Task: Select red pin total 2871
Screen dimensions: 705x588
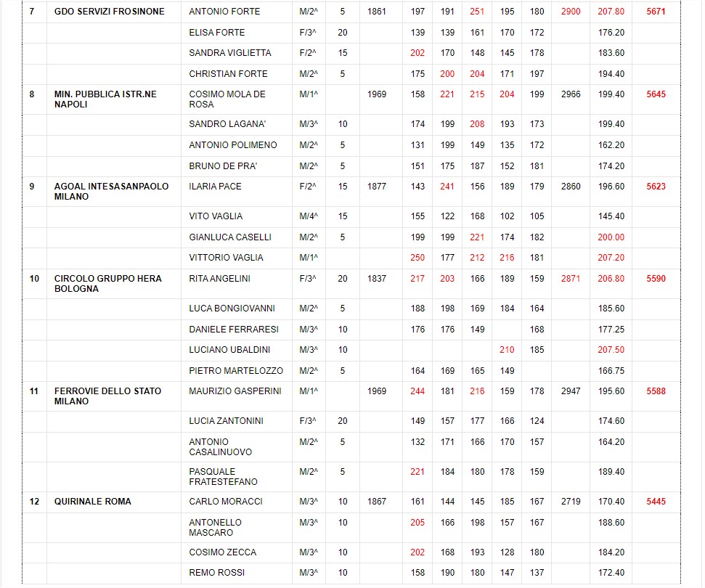Action: (571, 279)
